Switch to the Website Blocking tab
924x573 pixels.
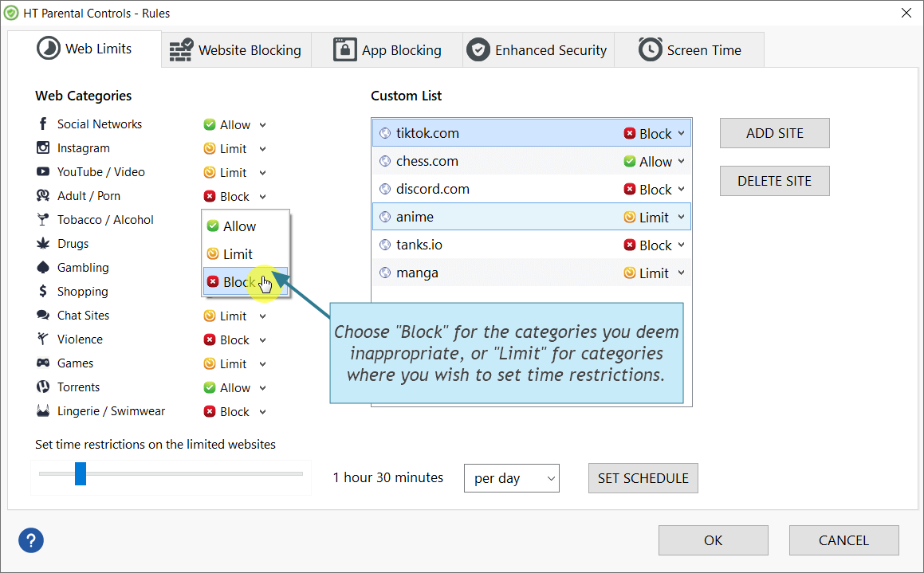(236, 49)
